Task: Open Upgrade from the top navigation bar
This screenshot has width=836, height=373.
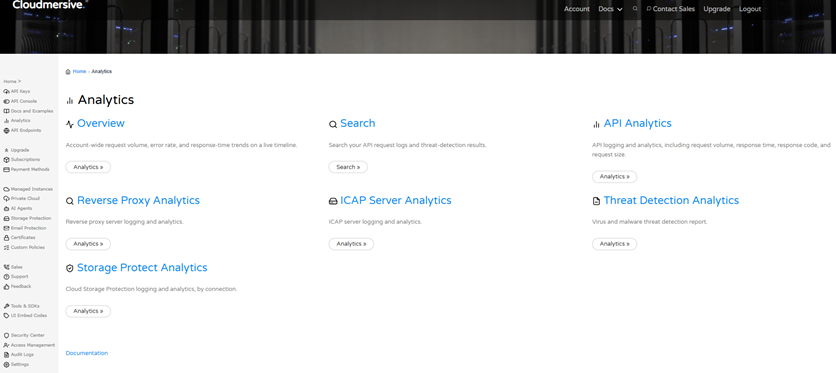Action: [x=717, y=9]
